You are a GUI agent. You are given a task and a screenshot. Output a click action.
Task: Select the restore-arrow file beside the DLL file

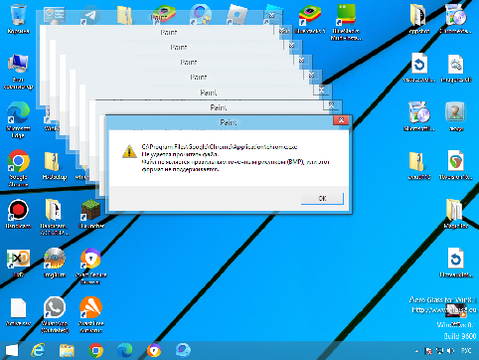pyautogui.click(x=419, y=68)
